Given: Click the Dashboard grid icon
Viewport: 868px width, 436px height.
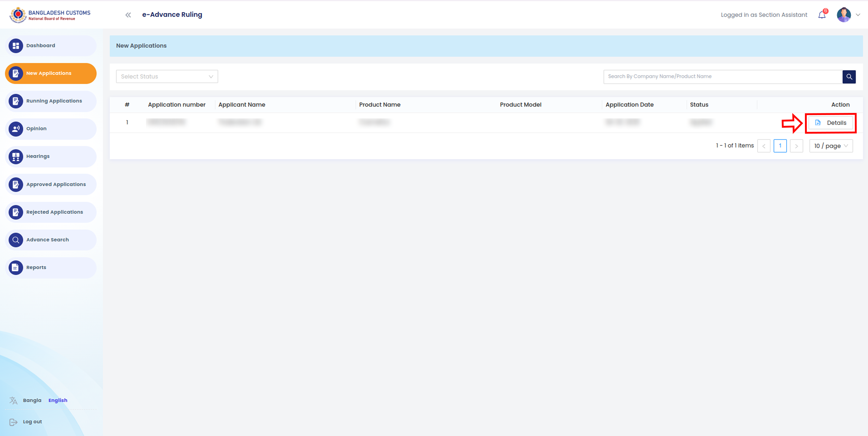Looking at the screenshot, I should coord(15,46).
